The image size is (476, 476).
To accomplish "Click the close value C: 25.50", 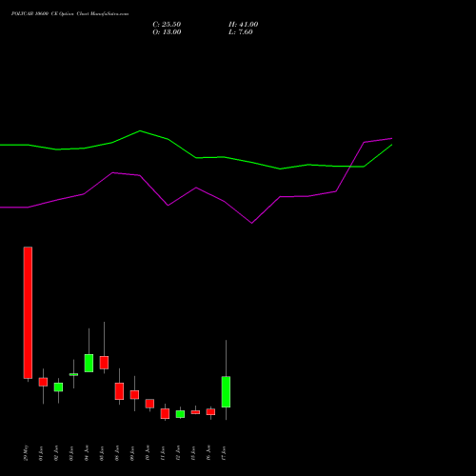I will click(x=167, y=25).
